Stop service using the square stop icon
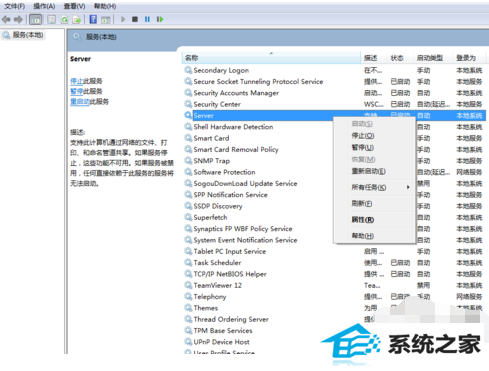 135,19
